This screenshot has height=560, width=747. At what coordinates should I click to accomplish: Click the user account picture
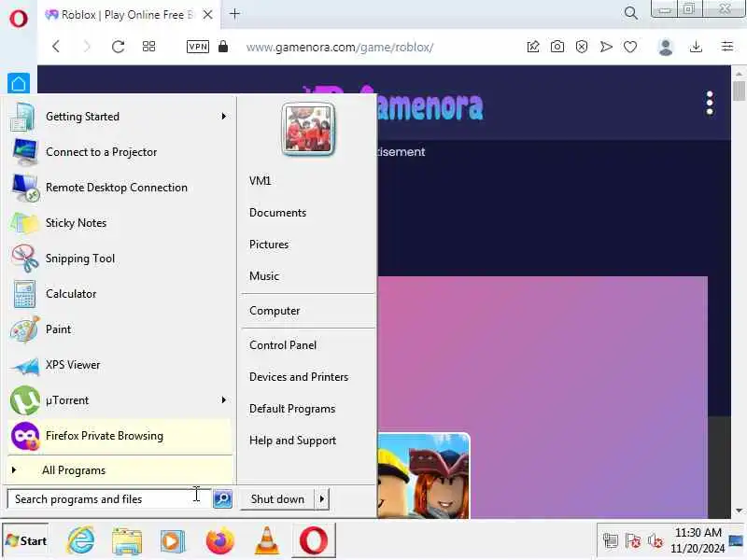tap(308, 129)
